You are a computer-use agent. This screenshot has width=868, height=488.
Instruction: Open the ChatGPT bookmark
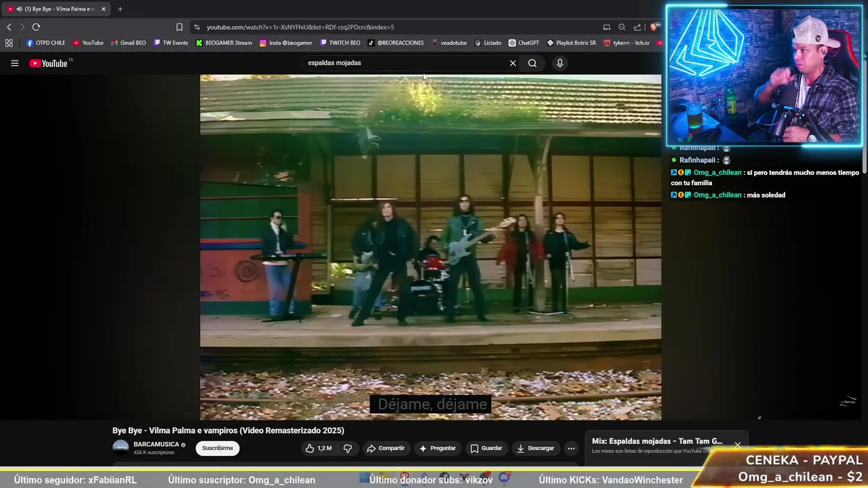tap(524, 43)
